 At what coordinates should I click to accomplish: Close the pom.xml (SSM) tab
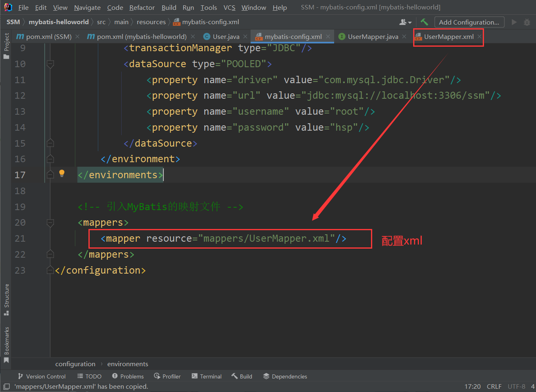point(77,36)
